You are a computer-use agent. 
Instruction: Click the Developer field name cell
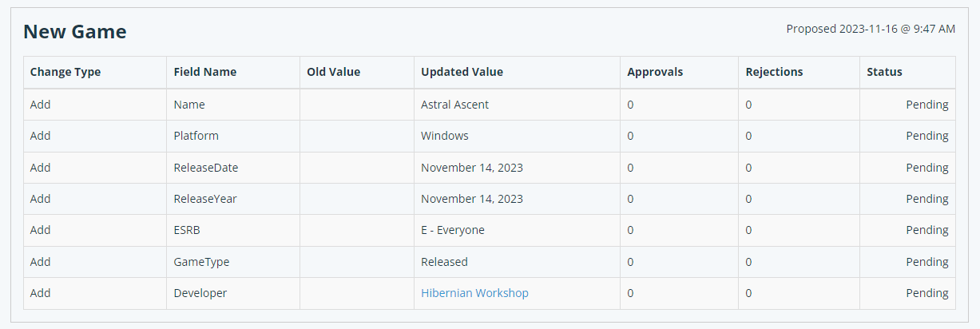(233, 293)
